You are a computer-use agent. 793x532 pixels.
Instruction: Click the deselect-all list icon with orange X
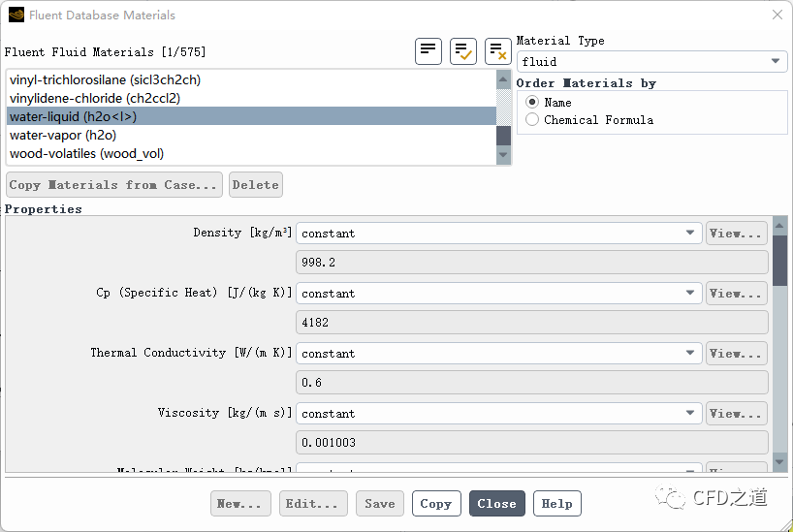(x=497, y=51)
